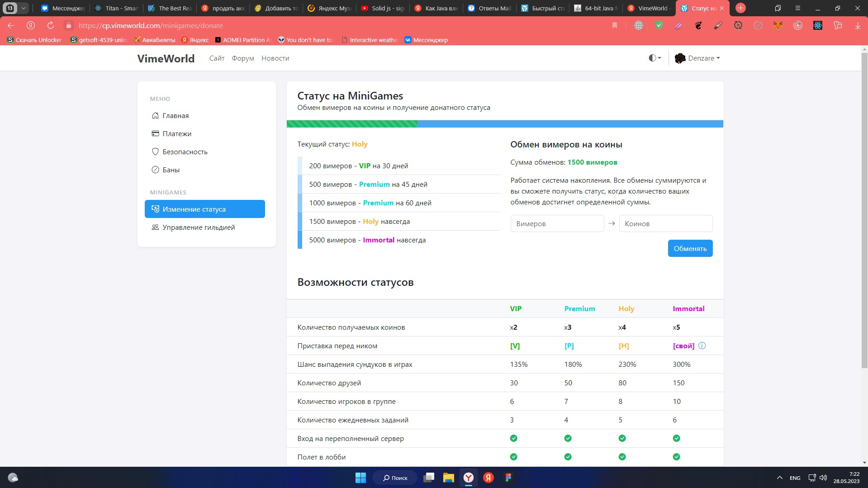Click the site lock icon in address bar
The width and height of the screenshot is (868, 488).
tap(69, 26)
